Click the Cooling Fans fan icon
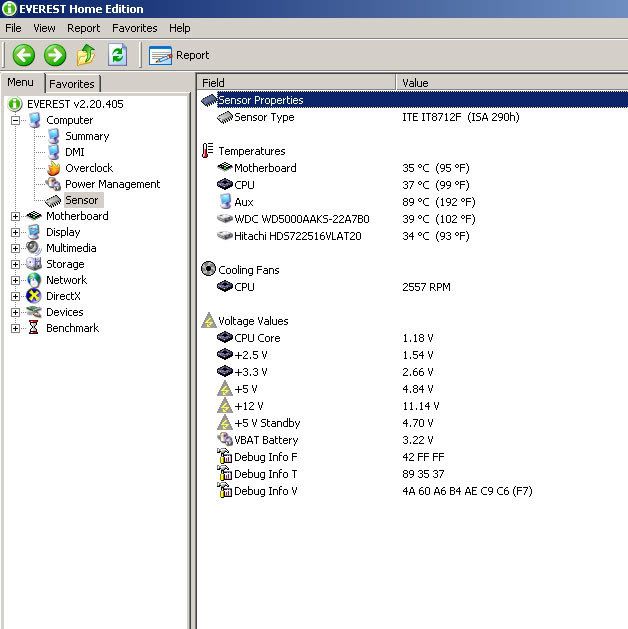 (208, 269)
